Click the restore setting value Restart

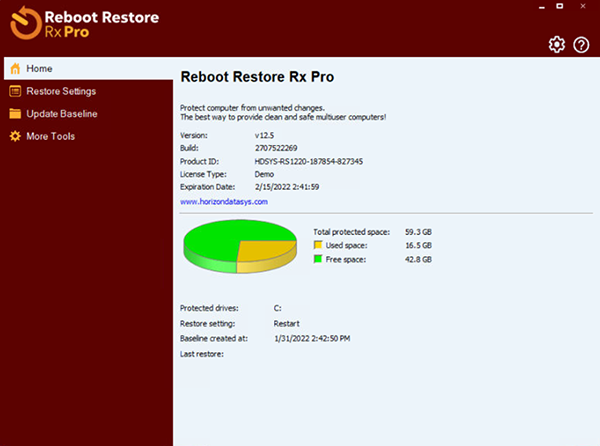click(286, 324)
